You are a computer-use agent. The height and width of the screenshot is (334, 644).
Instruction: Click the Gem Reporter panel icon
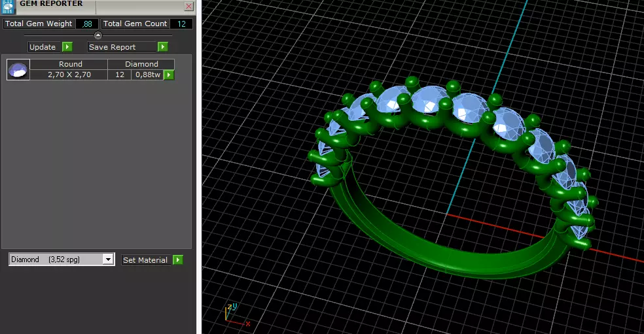click(x=8, y=7)
